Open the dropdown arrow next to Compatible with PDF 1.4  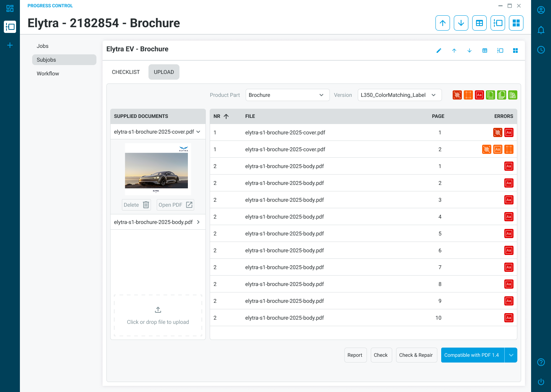tap(511, 355)
